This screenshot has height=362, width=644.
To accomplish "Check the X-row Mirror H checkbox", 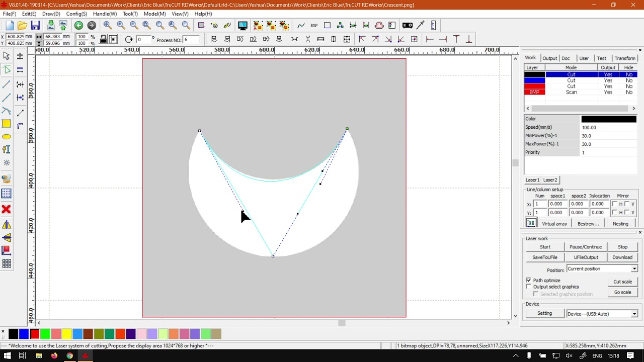I will click(x=615, y=204).
